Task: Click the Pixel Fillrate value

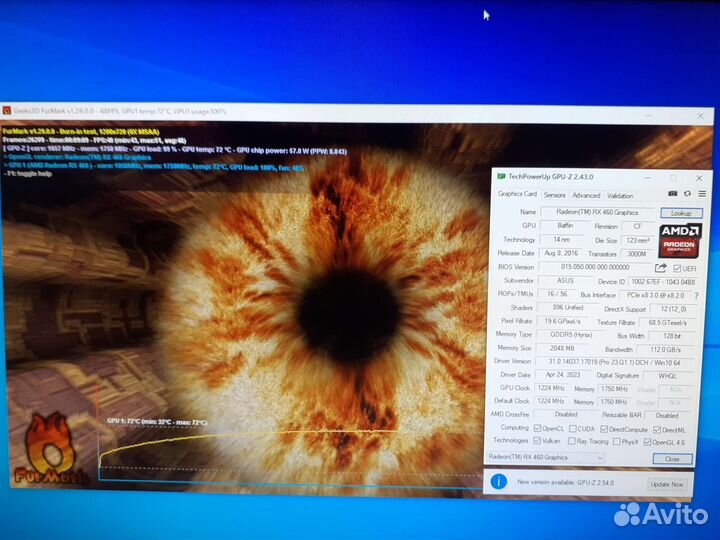Action: pyautogui.click(x=562, y=321)
